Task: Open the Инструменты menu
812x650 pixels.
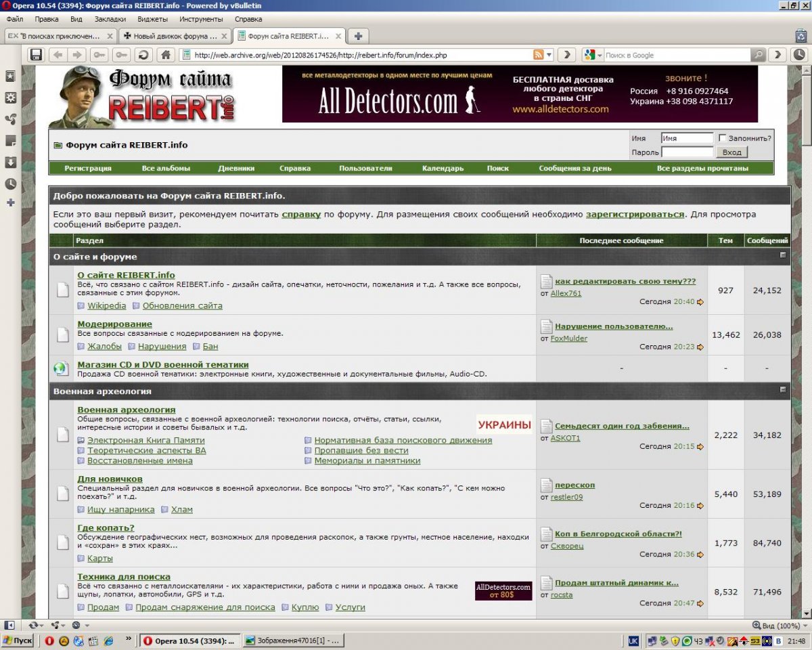Action: point(202,19)
